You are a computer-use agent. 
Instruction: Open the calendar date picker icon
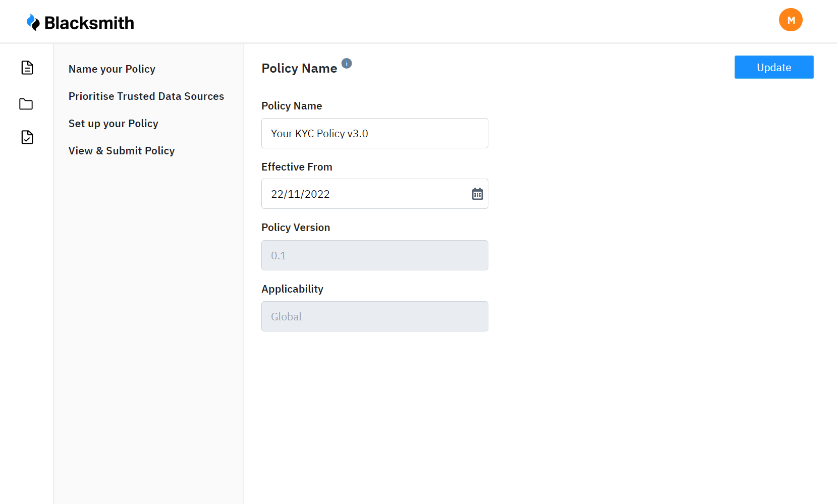tap(477, 194)
